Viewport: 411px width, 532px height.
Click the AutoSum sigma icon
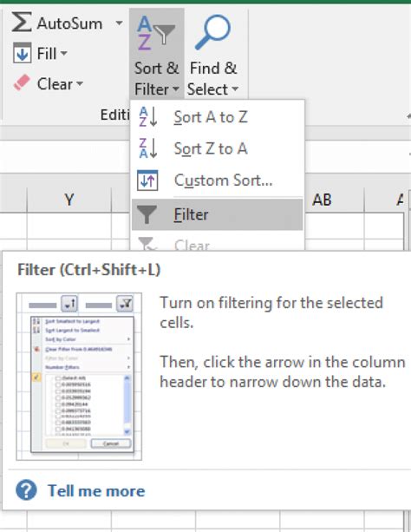point(22,22)
